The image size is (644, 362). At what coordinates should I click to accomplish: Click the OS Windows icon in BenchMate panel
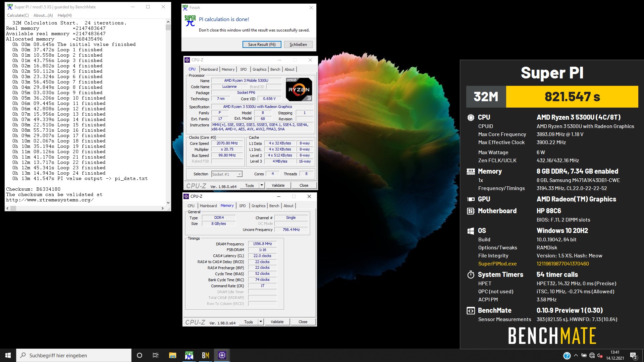471,231
